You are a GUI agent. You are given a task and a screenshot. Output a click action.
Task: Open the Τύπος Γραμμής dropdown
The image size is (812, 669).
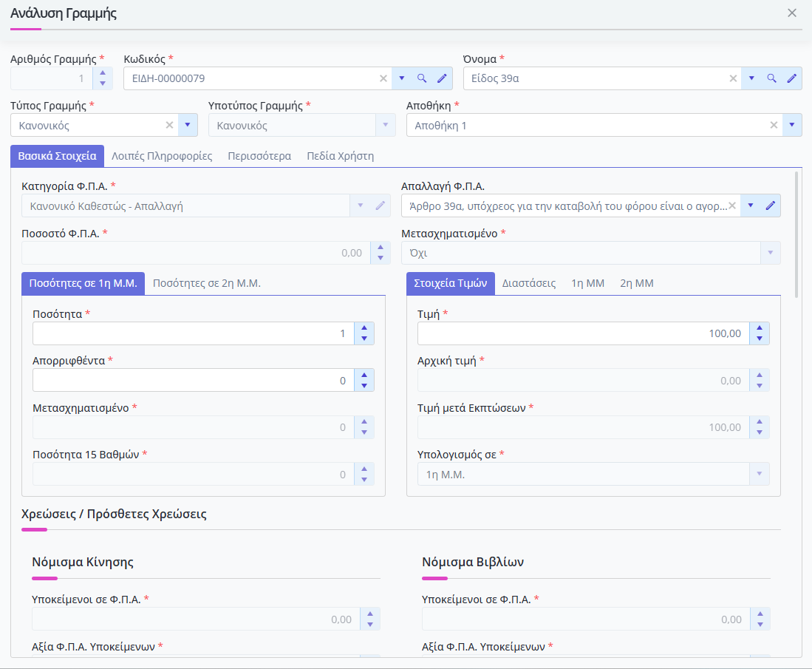point(188,126)
